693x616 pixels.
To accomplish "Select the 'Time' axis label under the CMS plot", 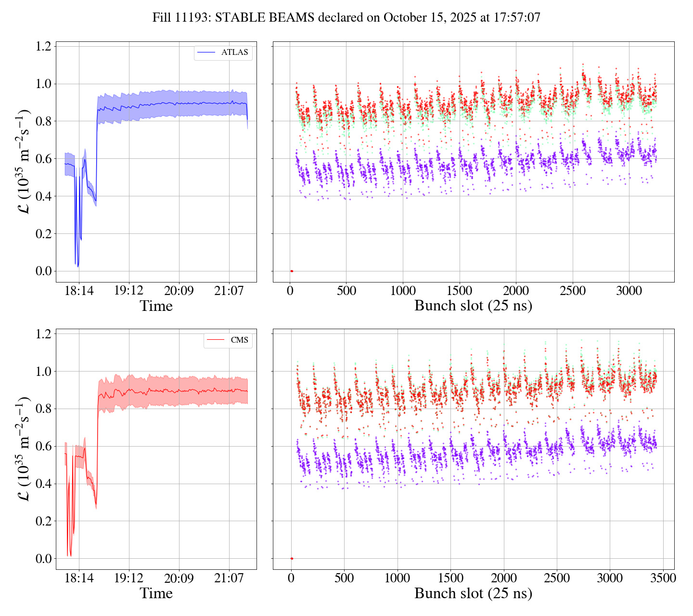I will pyautogui.click(x=156, y=593).
